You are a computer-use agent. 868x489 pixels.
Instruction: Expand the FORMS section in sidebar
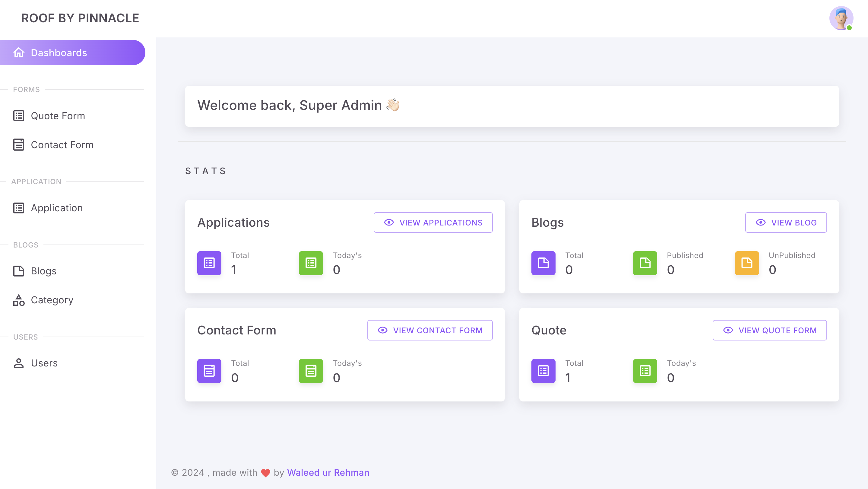tap(26, 89)
